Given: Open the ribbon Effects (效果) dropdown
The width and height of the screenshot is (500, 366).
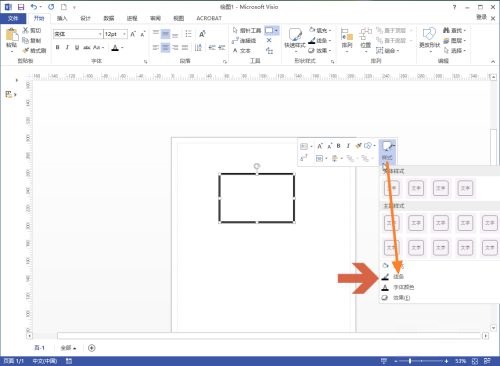Looking at the screenshot, I should [320, 50].
